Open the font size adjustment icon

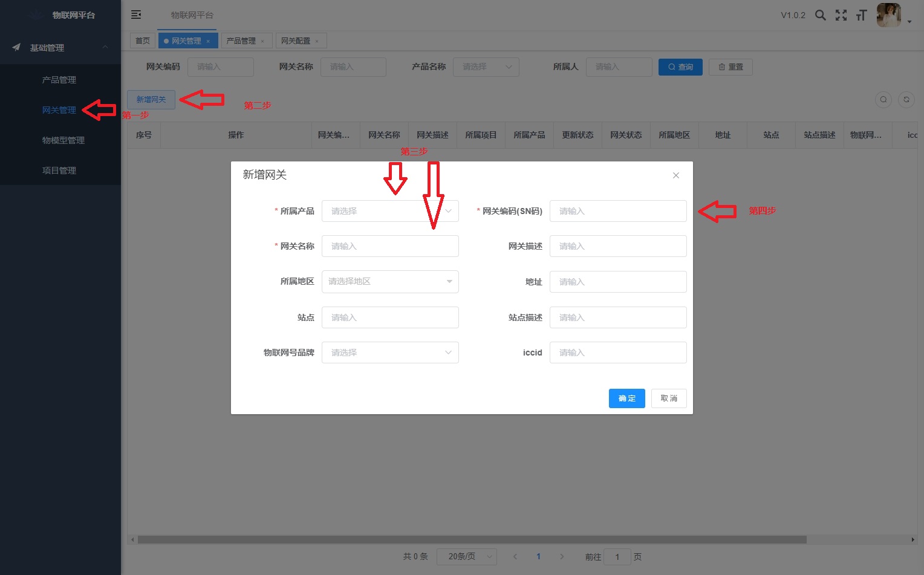click(x=861, y=15)
